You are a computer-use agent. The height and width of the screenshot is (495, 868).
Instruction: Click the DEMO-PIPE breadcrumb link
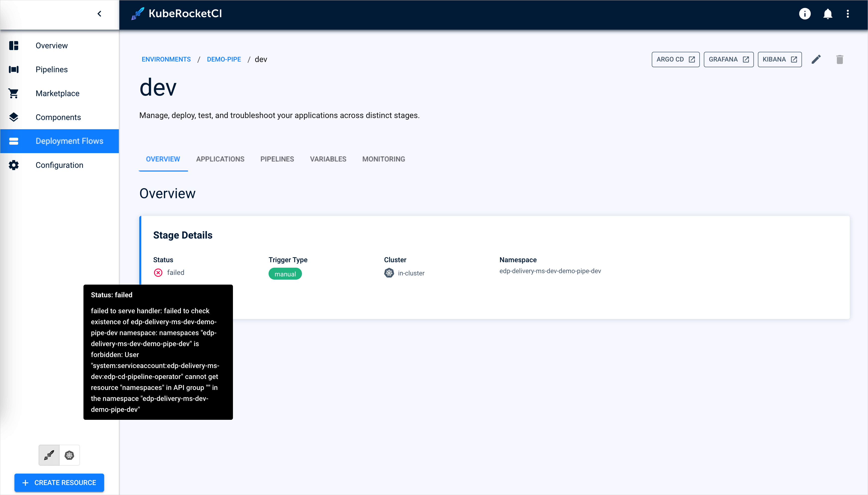point(224,59)
